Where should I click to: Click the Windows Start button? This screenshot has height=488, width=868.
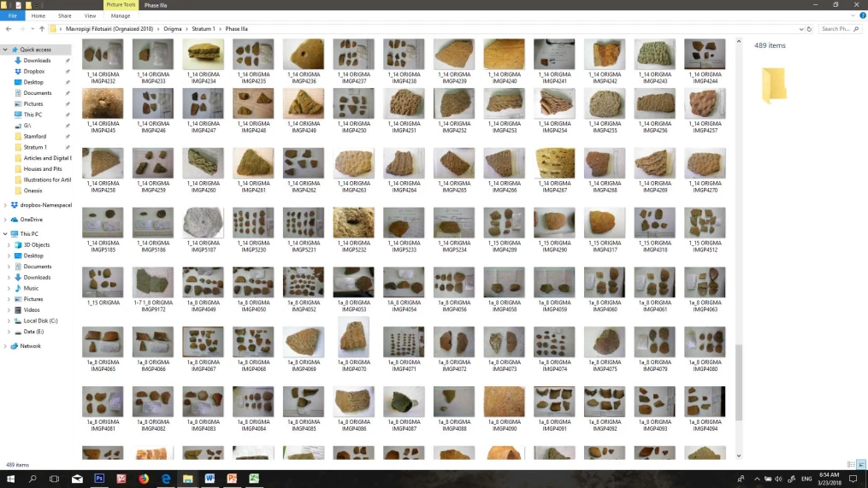click(10, 479)
